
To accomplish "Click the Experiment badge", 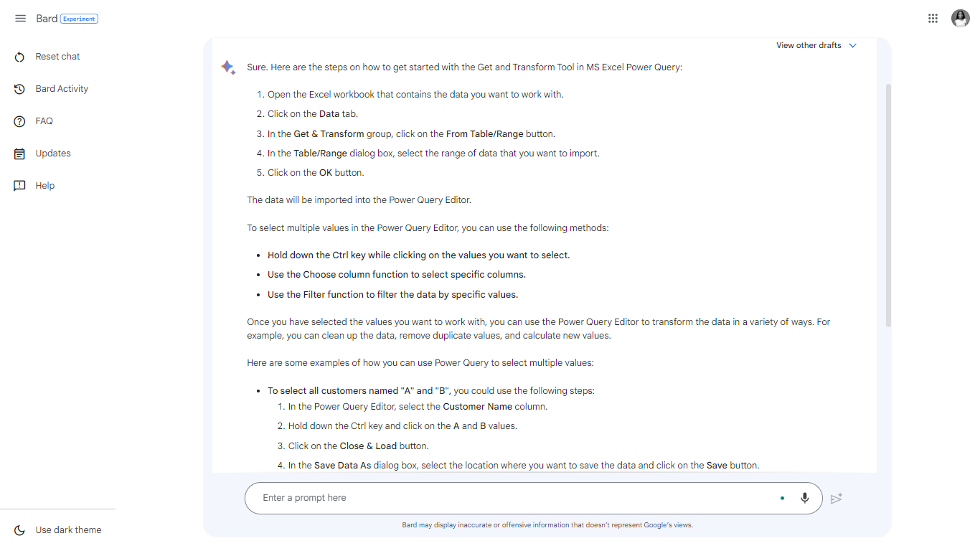I will [79, 19].
